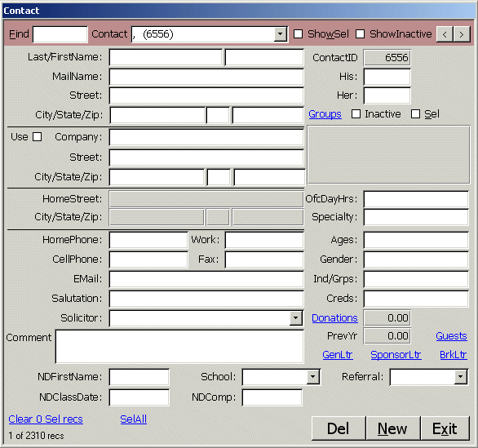Click the Gender field
The width and height of the screenshot is (478, 448).
click(416, 259)
